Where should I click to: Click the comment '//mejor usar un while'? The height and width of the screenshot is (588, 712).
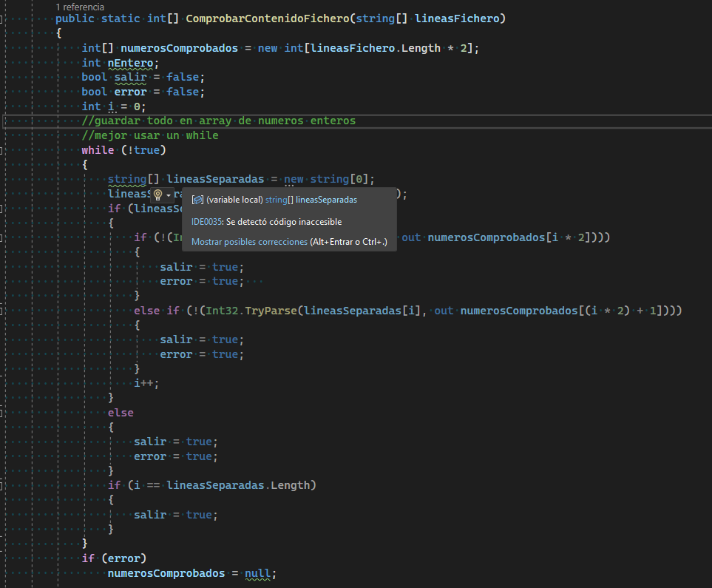pyautogui.click(x=150, y=135)
